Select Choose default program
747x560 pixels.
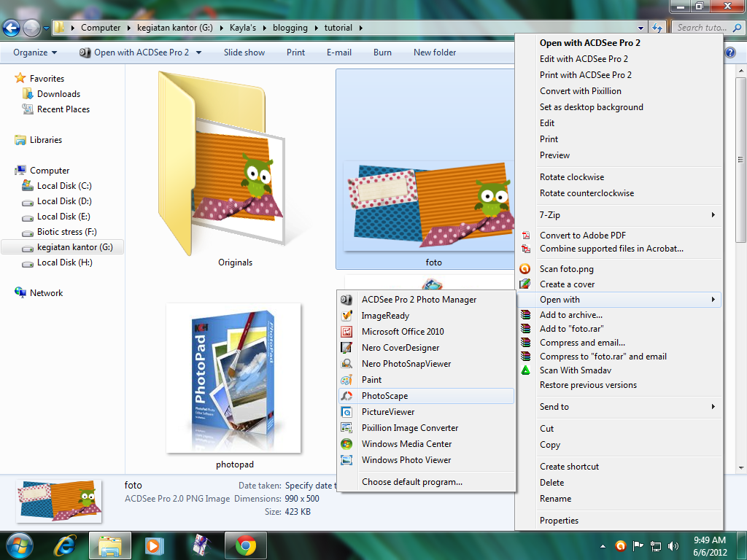412,482
